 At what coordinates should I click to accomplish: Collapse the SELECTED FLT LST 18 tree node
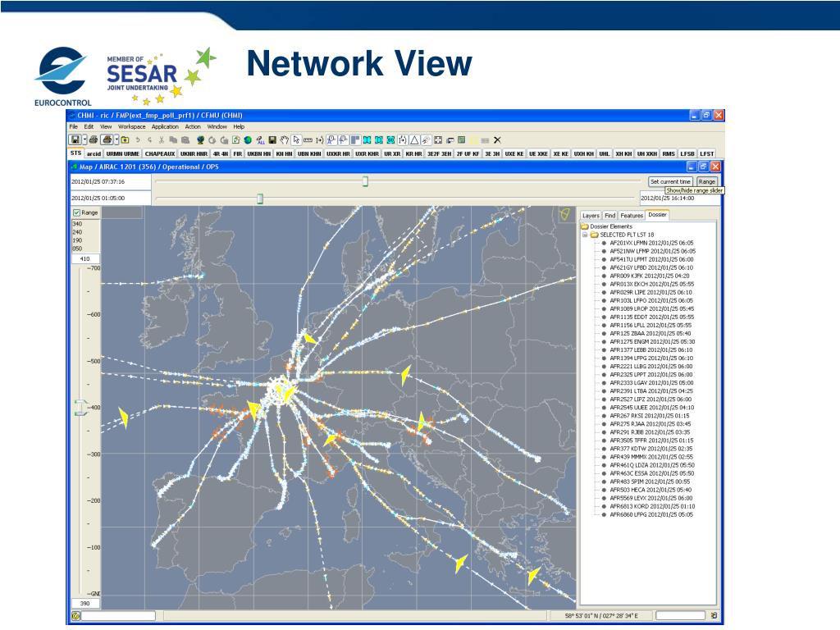tap(585, 235)
